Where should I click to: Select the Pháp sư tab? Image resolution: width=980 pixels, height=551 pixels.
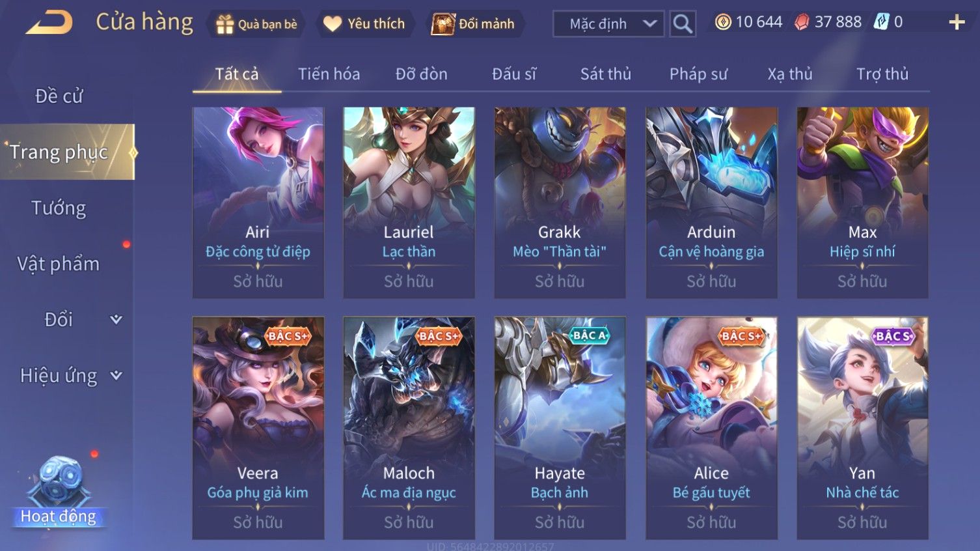point(698,74)
